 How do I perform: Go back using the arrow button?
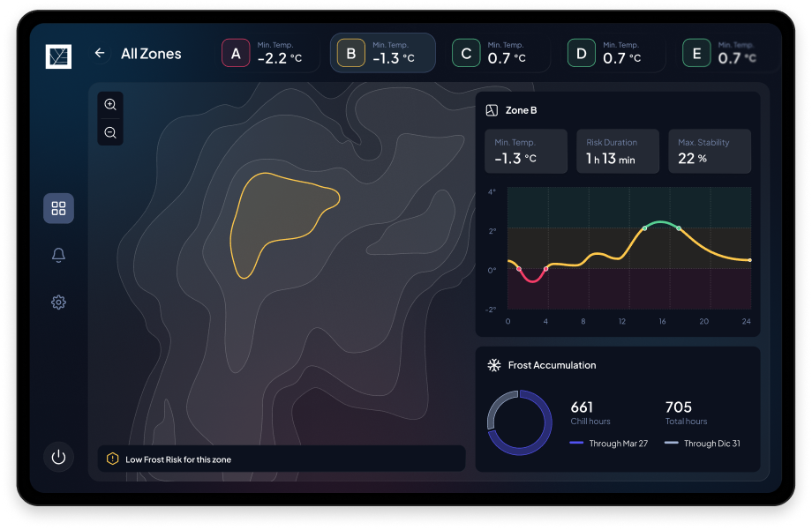click(x=100, y=53)
